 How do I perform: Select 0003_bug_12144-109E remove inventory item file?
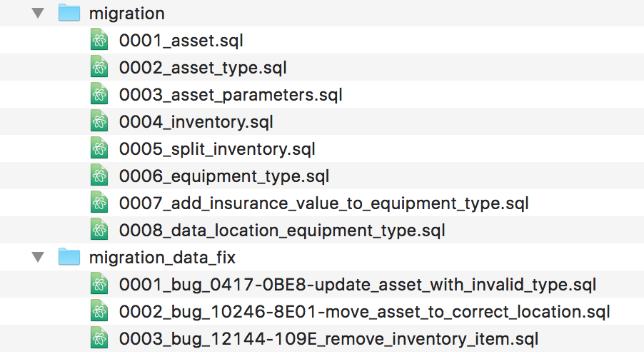click(x=328, y=339)
